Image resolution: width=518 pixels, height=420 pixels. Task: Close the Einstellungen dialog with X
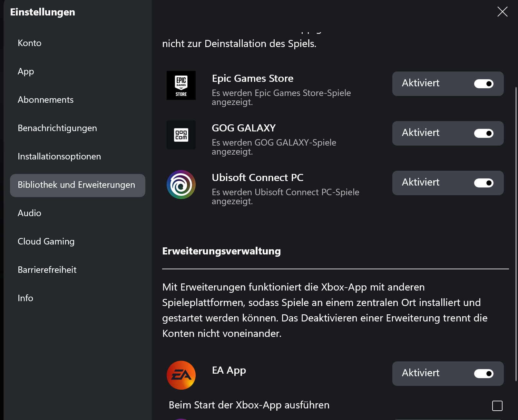pos(502,12)
